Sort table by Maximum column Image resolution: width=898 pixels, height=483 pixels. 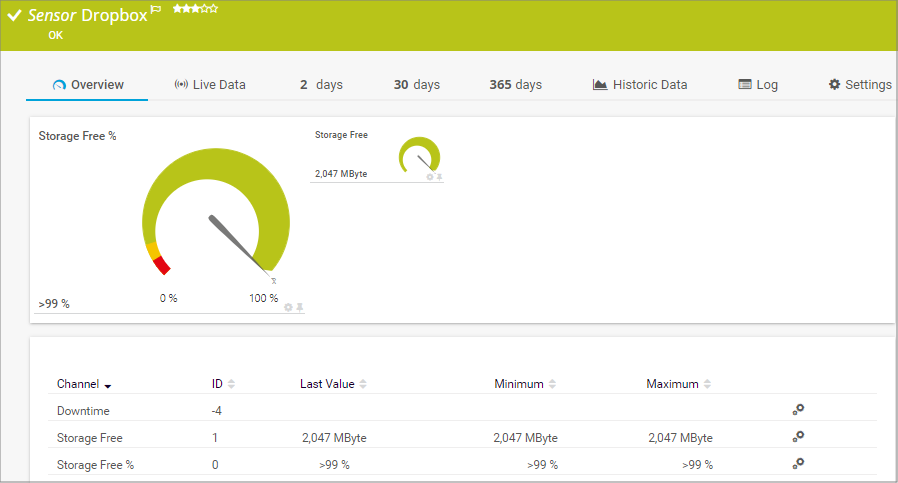(679, 384)
